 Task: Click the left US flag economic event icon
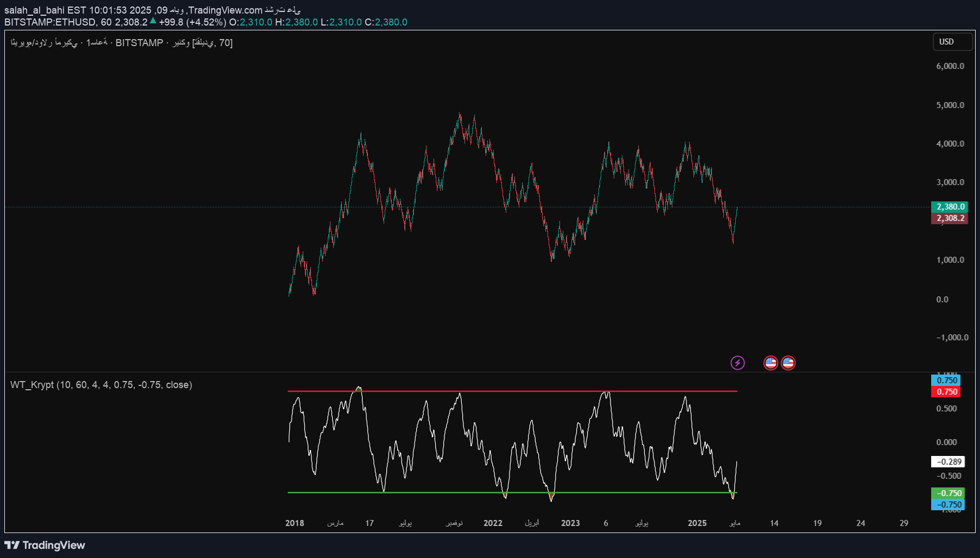pos(771,363)
